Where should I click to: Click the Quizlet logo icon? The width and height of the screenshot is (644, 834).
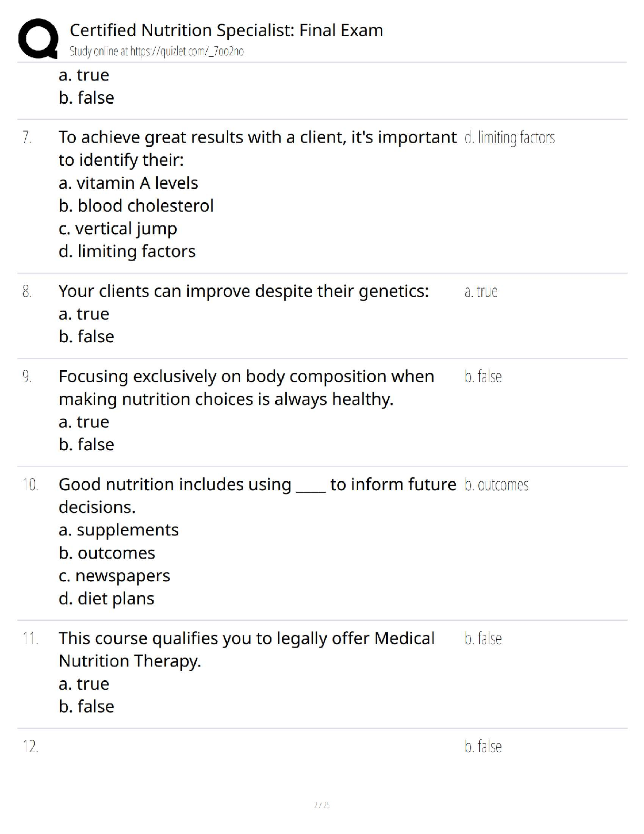38,38
